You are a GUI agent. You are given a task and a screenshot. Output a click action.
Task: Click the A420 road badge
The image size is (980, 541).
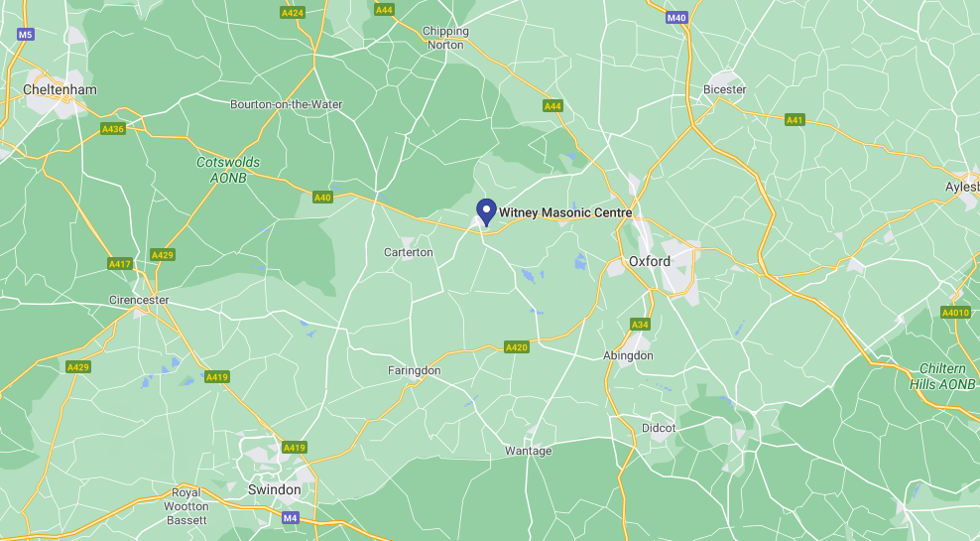pyautogui.click(x=517, y=347)
